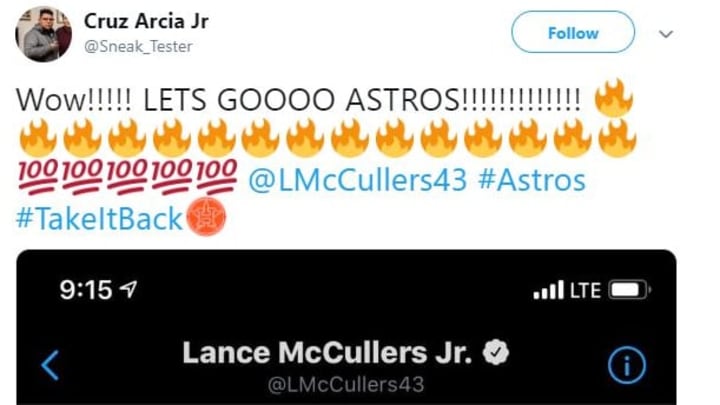This screenshot has width=720, height=405.
Task: Tap the @LMcCullers43 handle under the header
Action: pos(346,385)
